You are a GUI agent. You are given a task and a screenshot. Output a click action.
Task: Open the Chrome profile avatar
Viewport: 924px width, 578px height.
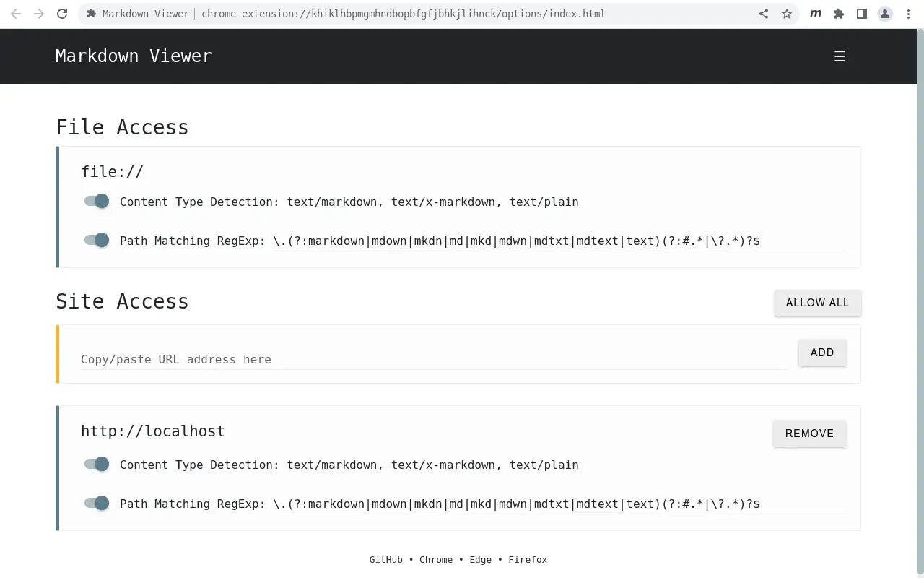coord(885,14)
